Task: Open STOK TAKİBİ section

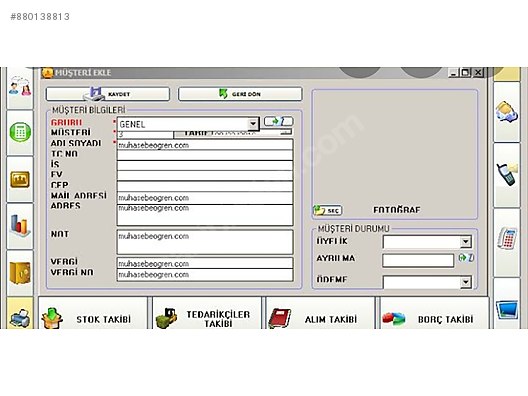Action: point(93,313)
